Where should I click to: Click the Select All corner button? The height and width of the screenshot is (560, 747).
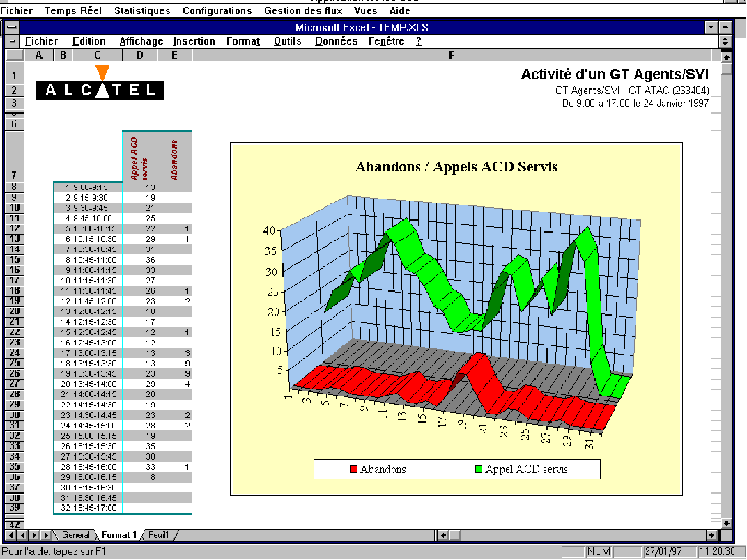coord(15,55)
